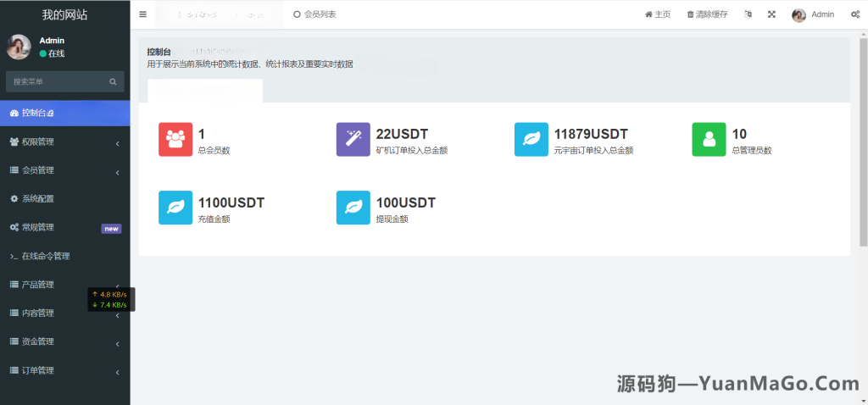This screenshot has width=868, height=405.
Task: Click the language switch icon in header
Action: coord(748,14)
